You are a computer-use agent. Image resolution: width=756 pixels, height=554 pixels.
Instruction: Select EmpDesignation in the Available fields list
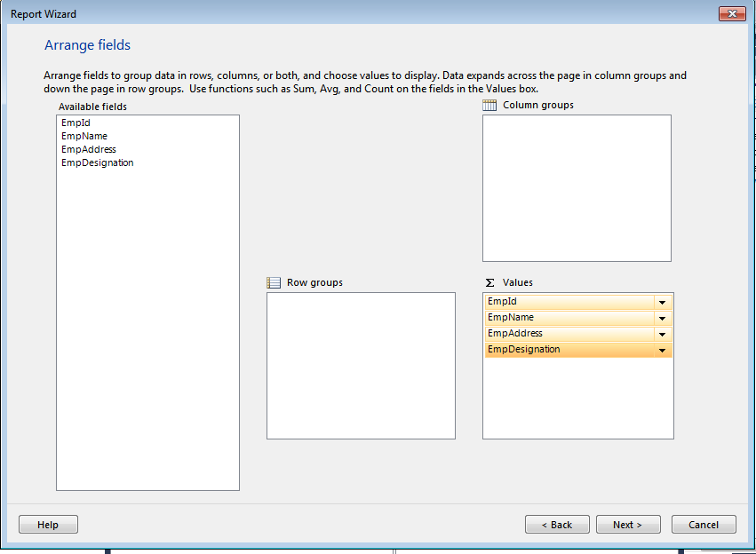point(97,162)
